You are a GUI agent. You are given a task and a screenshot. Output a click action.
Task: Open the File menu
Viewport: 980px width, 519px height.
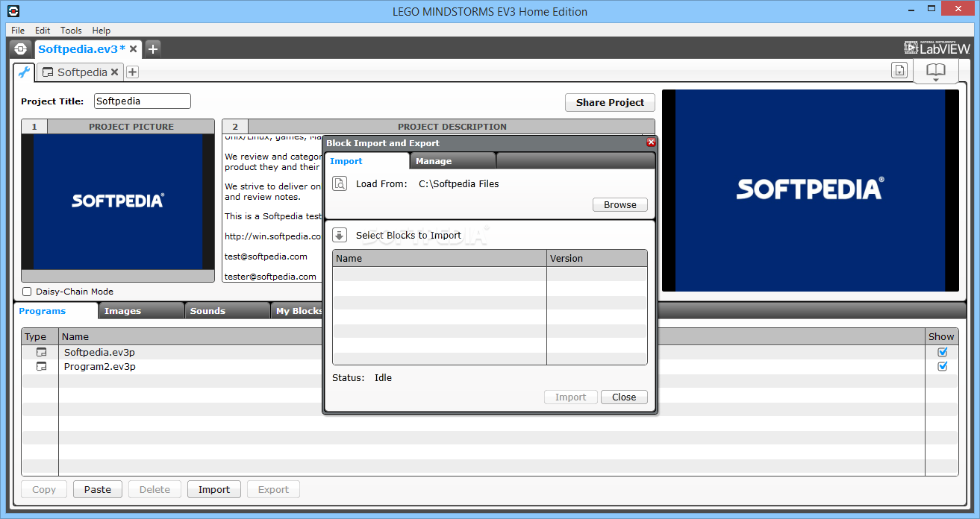(18, 31)
